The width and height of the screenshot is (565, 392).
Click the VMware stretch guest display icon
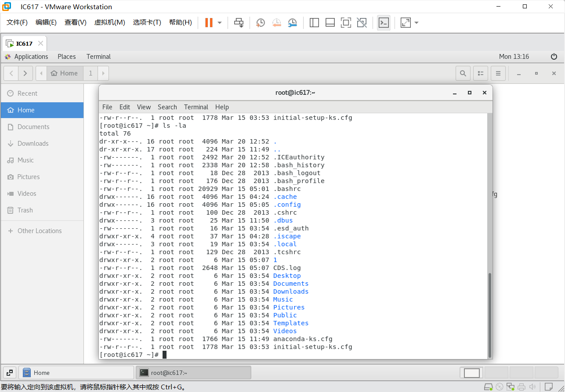pyautogui.click(x=406, y=22)
